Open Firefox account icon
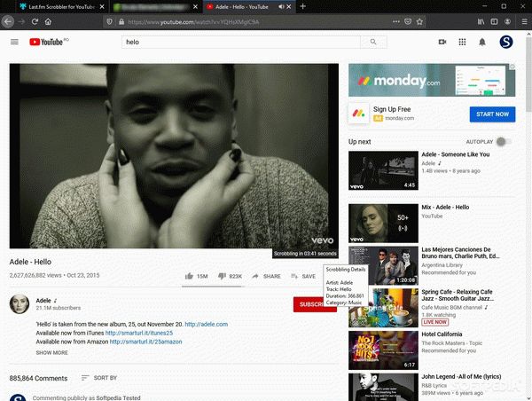Viewport: 532px width, 401px height. click(x=507, y=21)
